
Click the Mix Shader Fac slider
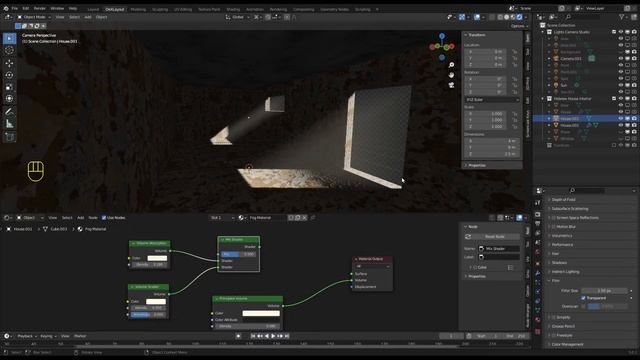[239, 254]
